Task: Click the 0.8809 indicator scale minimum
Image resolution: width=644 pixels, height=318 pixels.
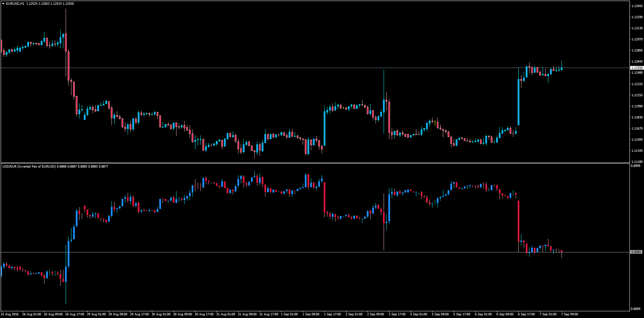Action: [636, 309]
